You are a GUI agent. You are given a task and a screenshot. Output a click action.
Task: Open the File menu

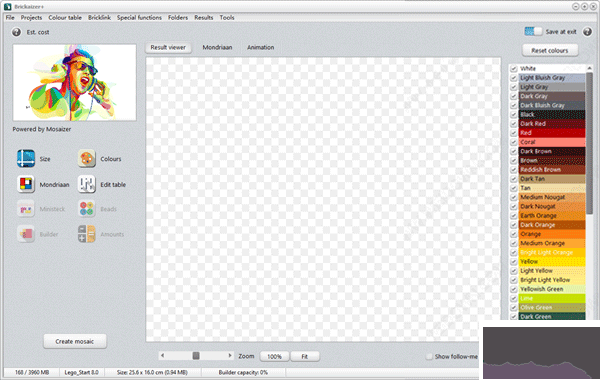[10, 18]
